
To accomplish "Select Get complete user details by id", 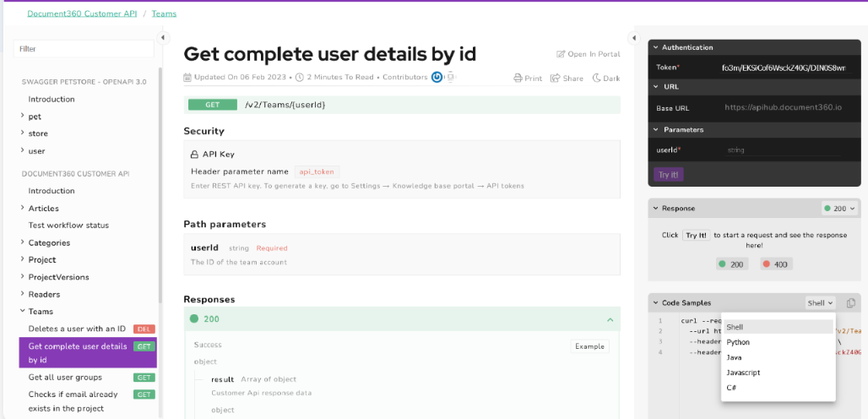I will point(88,352).
